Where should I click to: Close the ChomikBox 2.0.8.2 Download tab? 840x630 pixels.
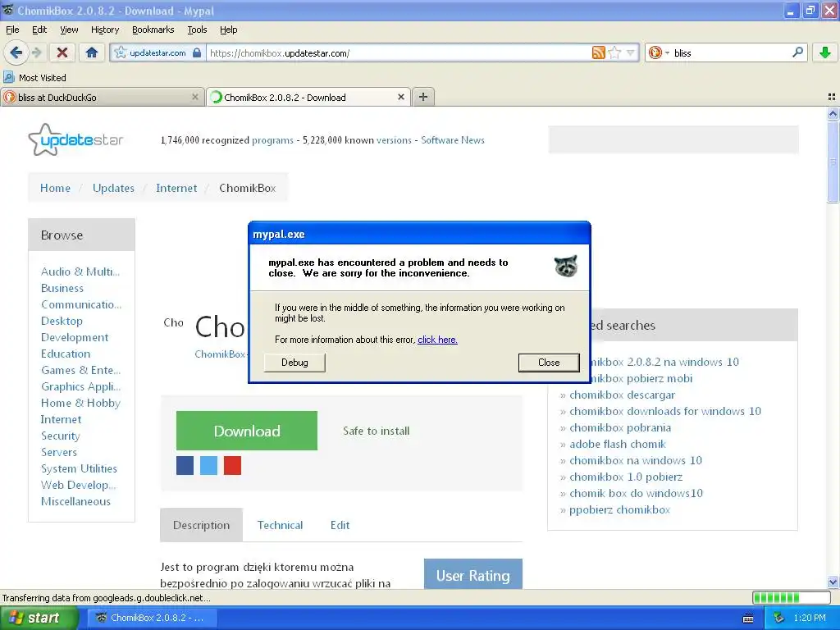pyautogui.click(x=400, y=97)
